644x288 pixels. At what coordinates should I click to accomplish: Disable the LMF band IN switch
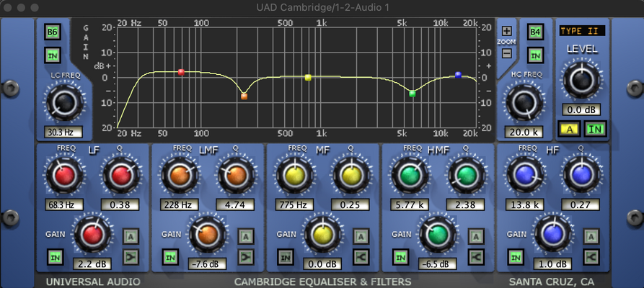coord(169,257)
